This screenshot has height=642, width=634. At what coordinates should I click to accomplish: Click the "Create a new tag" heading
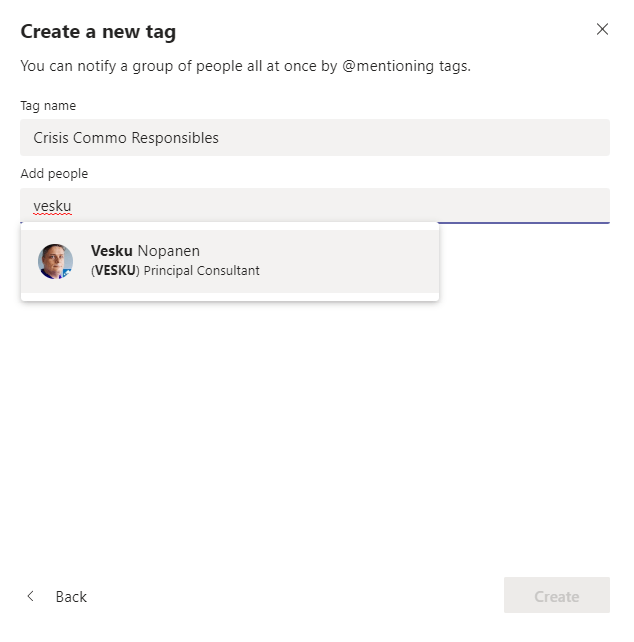point(98,31)
